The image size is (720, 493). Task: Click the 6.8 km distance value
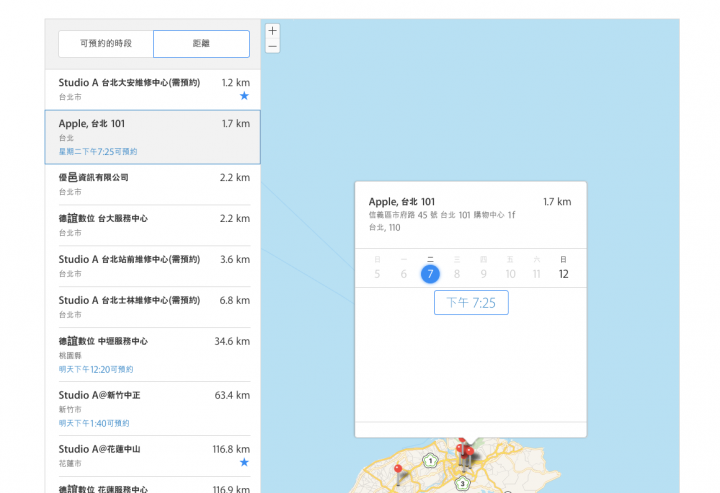coord(235,300)
